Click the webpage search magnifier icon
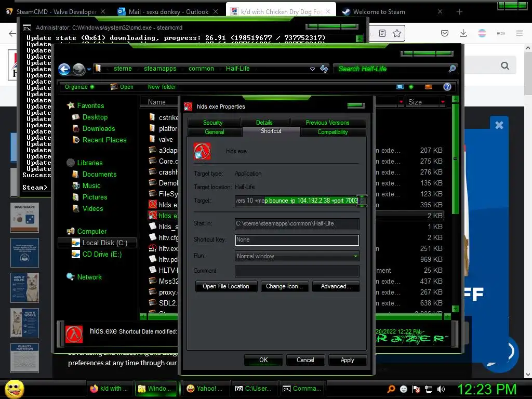Viewport: 532px width, 399px height. [x=505, y=65]
